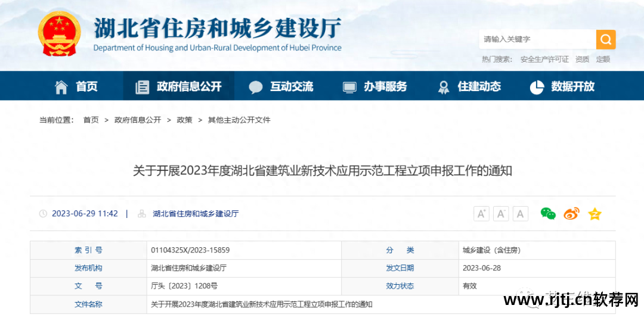This screenshot has width=644, height=327.
Task: Increase font size with A+ button
Action: pos(481,214)
